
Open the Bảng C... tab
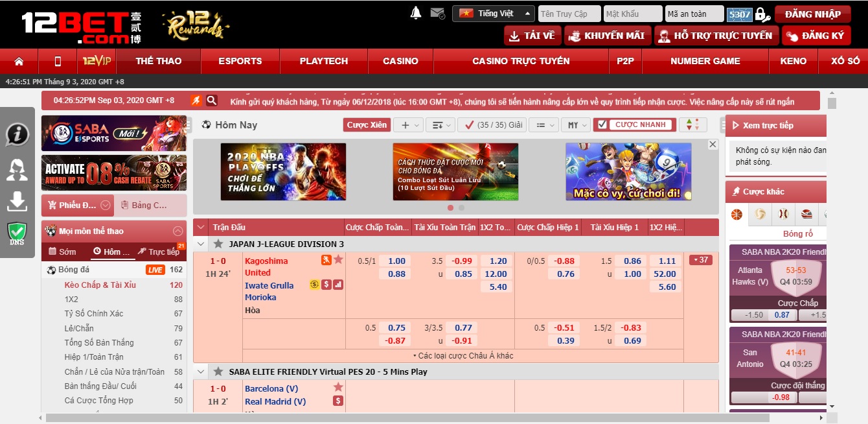click(150, 206)
